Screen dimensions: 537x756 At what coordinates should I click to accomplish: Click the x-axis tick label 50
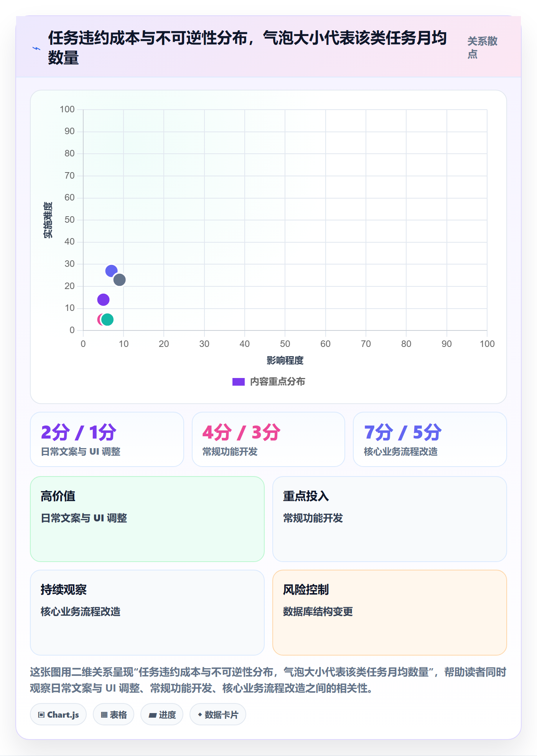point(285,344)
